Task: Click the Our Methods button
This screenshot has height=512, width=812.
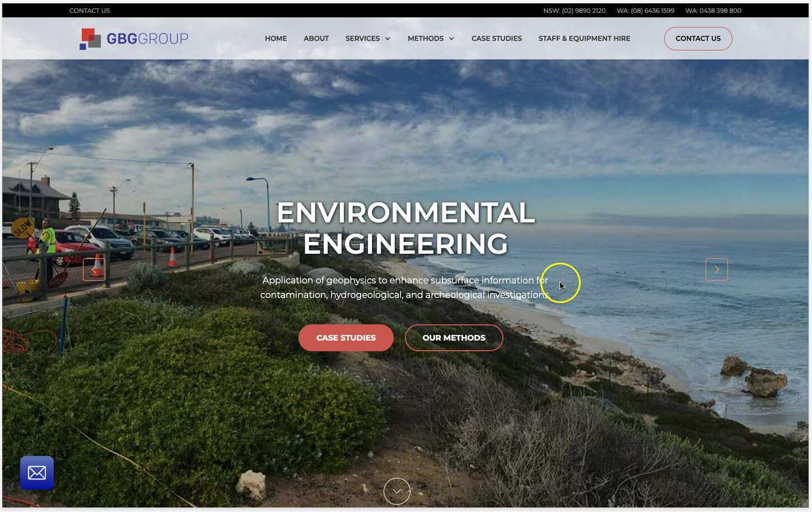Action: tap(454, 338)
